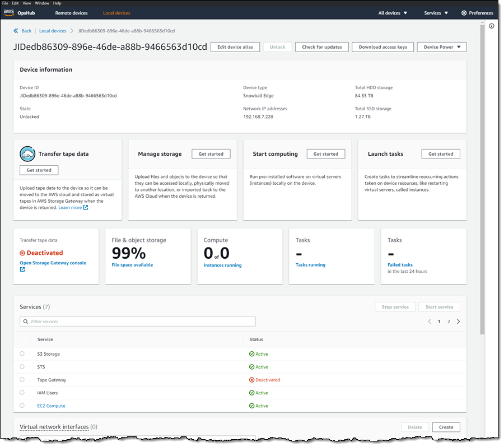Click the vertical page scrollbar

click(482, 180)
